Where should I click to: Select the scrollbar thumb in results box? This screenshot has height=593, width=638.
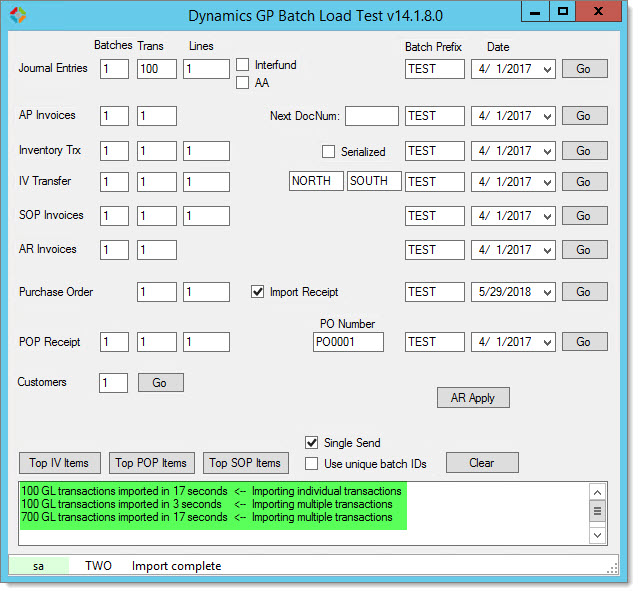pos(597,511)
